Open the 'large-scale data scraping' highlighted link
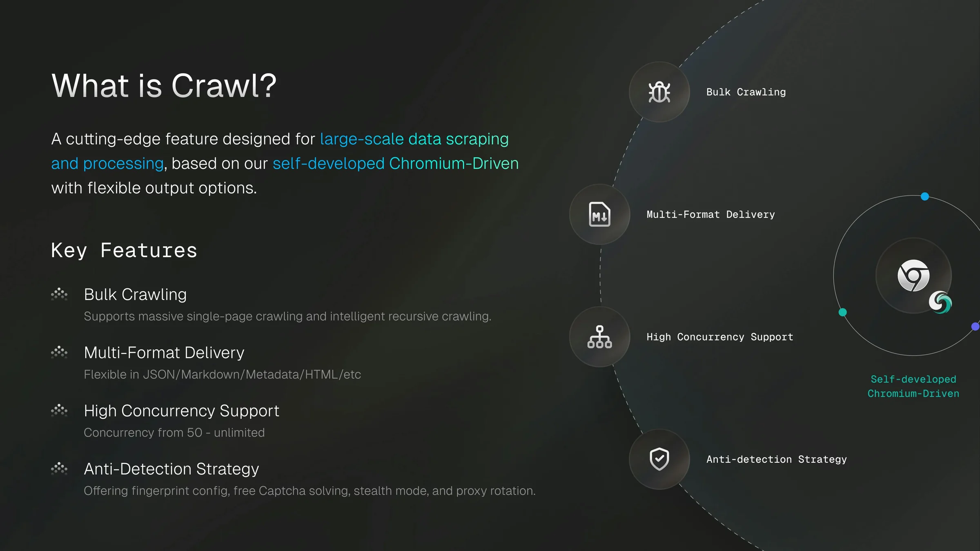 (414, 139)
